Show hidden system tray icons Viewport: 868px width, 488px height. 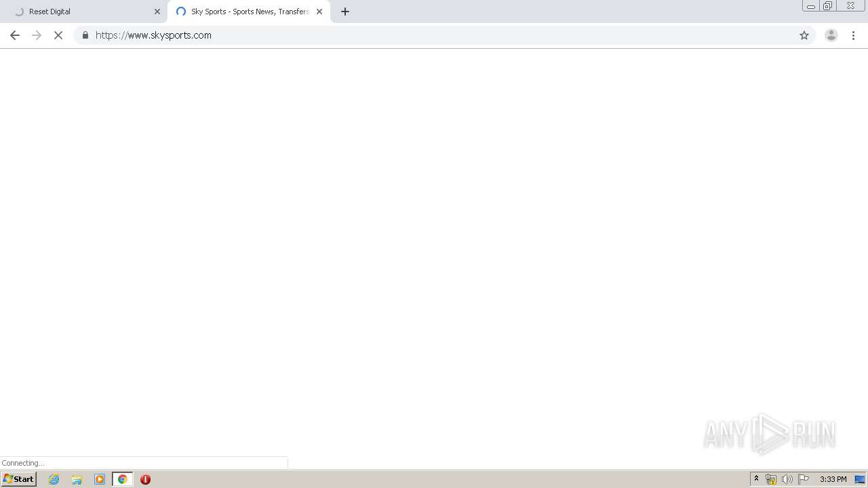click(x=756, y=479)
